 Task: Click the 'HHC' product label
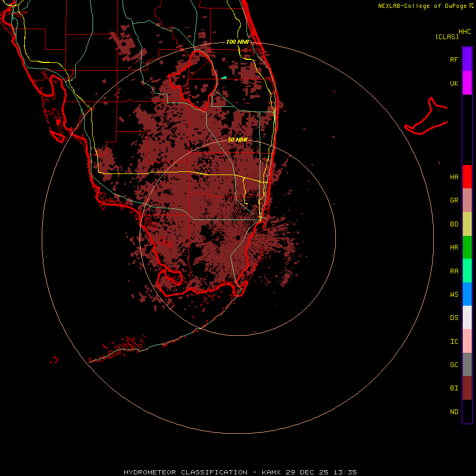[x=464, y=32]
